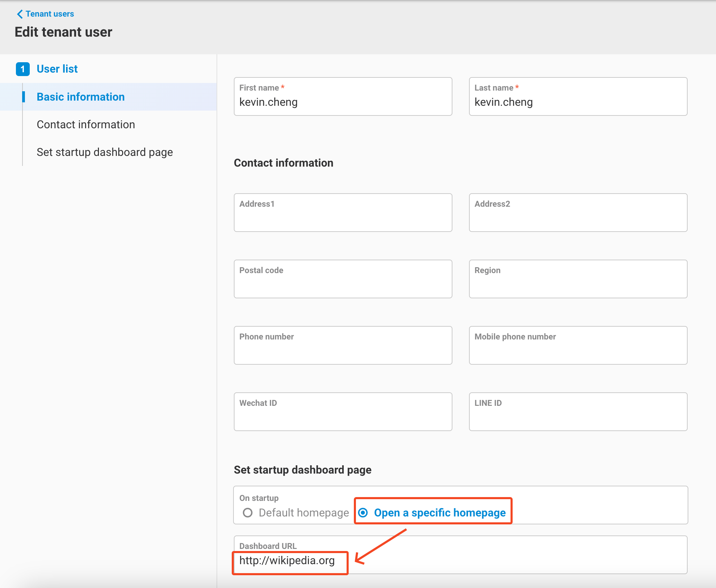Click the required asterisk on First name label
Screen dimensions: 716x588
(283, 87)
